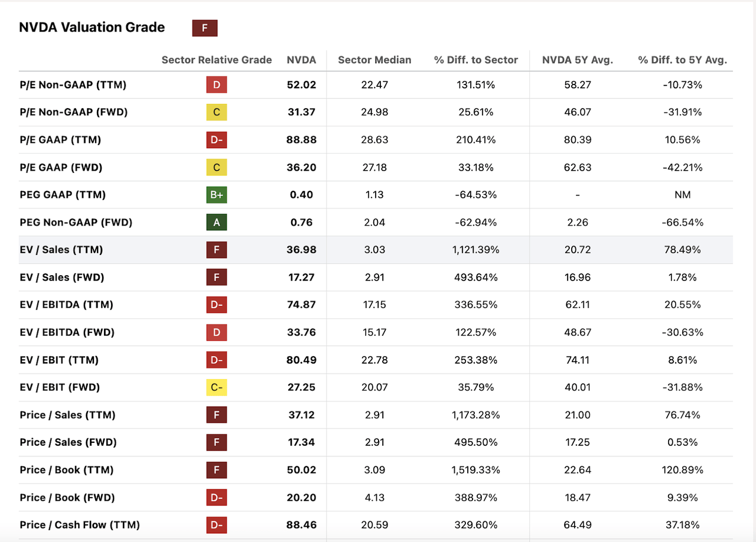Click D grade badge for P/E Non-GAAP (TTM)
The height and width of the screenshot is (542, 756).
point(217,85)
